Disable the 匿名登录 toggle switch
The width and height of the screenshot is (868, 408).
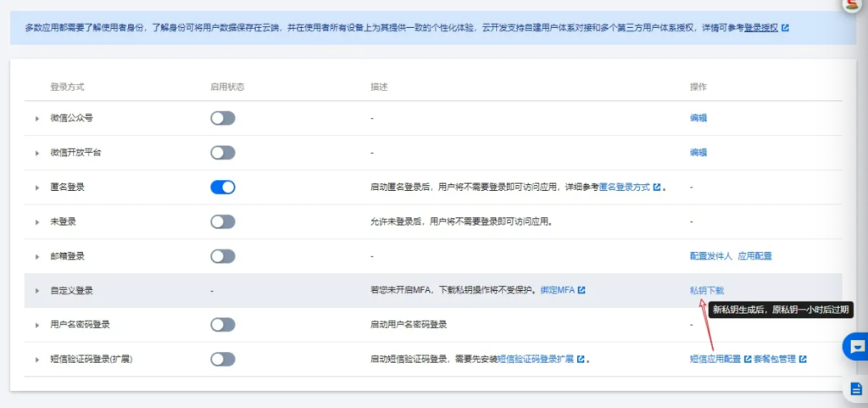222,187
